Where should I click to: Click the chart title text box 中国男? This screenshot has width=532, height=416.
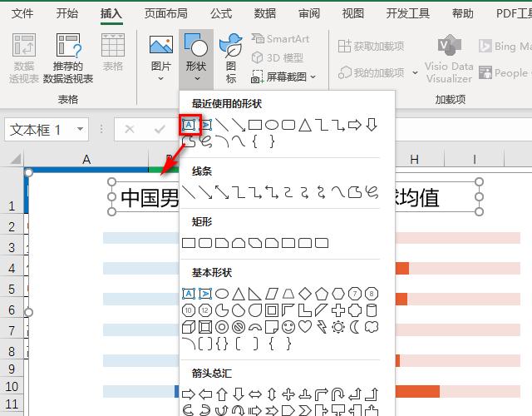(x=150, y=197)
